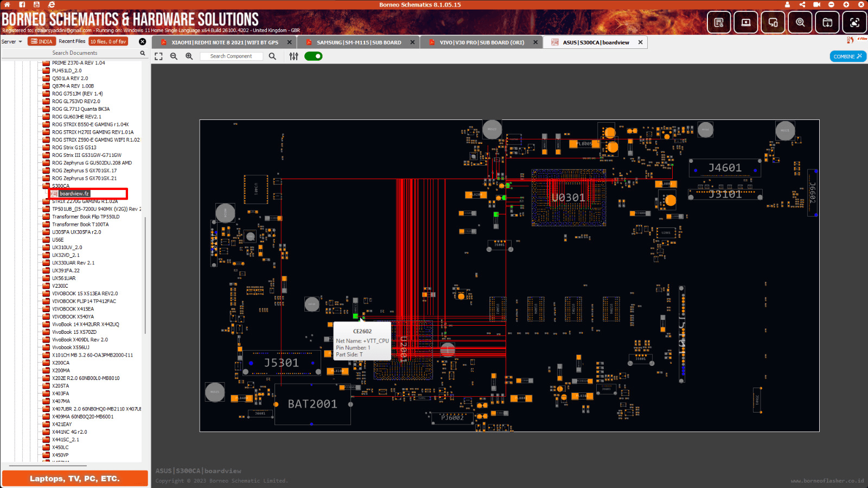868x488 pixels.
Task: Click the Search Component input field
Action: point(231,56)
